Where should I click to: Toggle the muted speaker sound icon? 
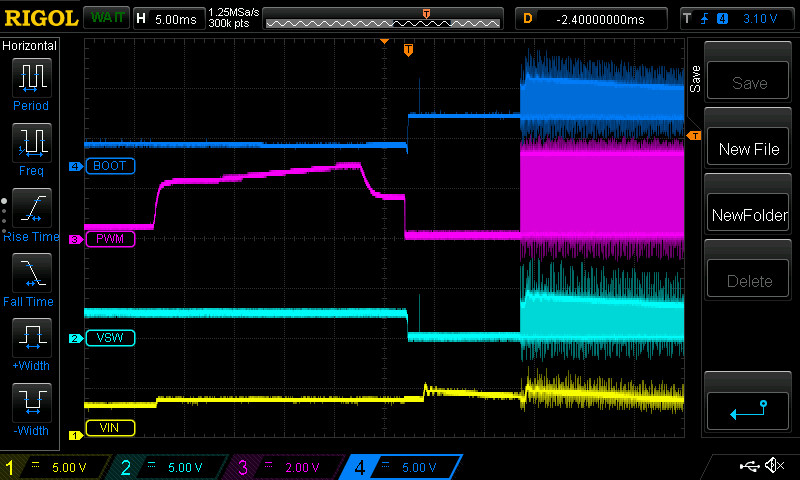coord(775,465)
